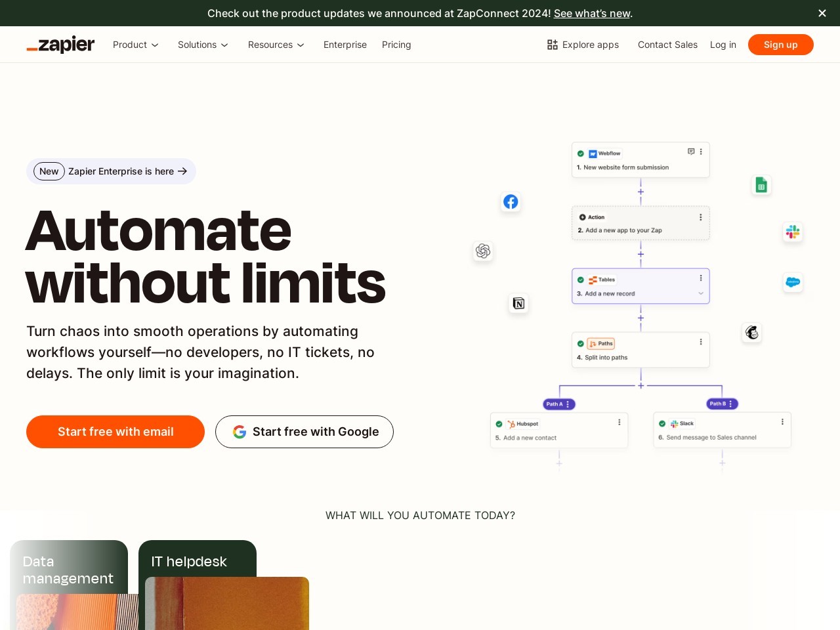The height and width of the screenshot is (630, 840).
Task: Click Start free with email
Action: (115, 432)
